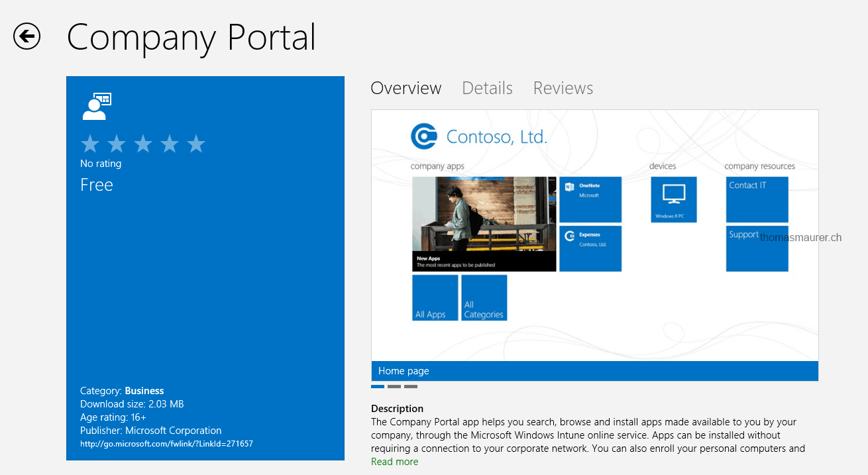Open the go.microsoft.com publisher link
The height and width of the screenshot is (475, 868).
[166, 444]
